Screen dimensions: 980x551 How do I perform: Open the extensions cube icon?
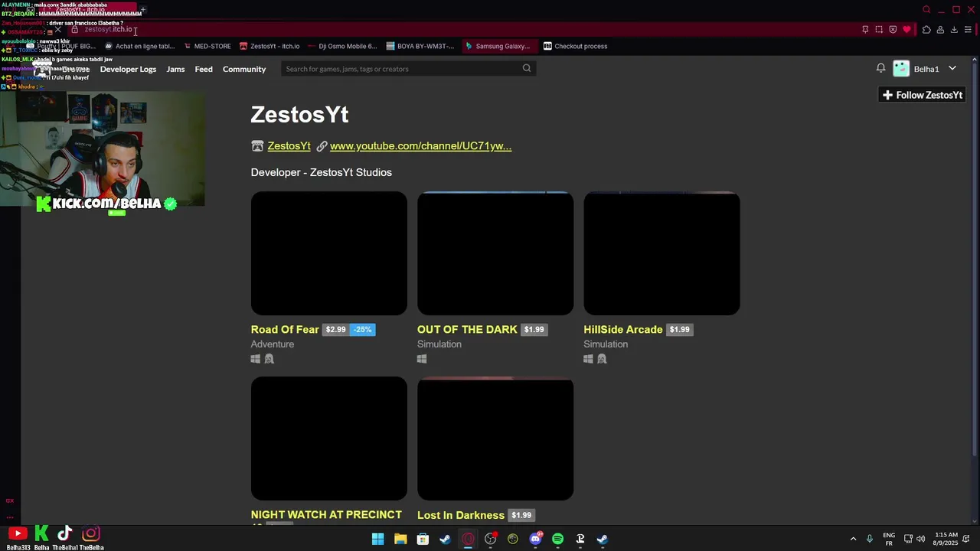pyautogui.click(x=926, y=30)
